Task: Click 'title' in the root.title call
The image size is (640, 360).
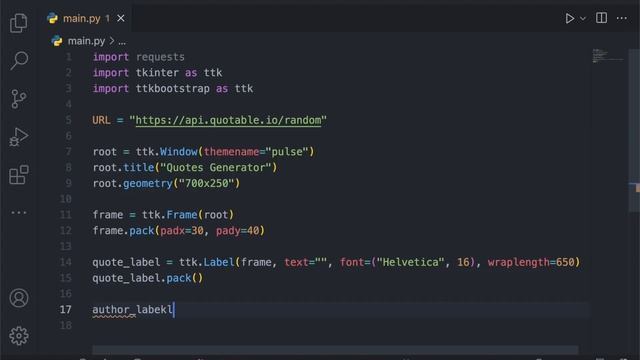Action: point(138,167)
